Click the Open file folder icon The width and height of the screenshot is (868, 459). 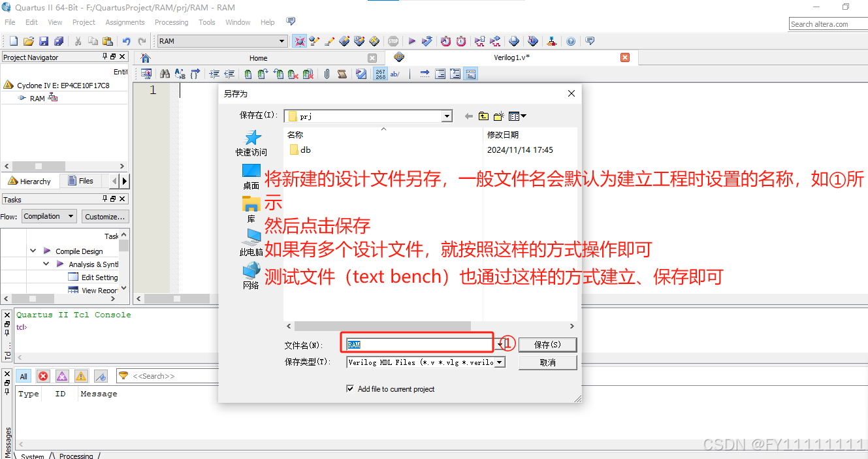pos(28,41)
